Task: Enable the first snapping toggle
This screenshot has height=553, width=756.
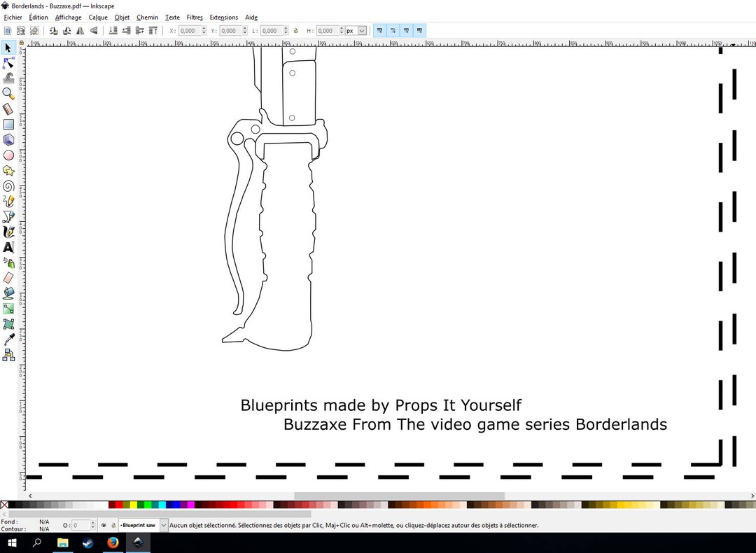Action: (379, 30)
